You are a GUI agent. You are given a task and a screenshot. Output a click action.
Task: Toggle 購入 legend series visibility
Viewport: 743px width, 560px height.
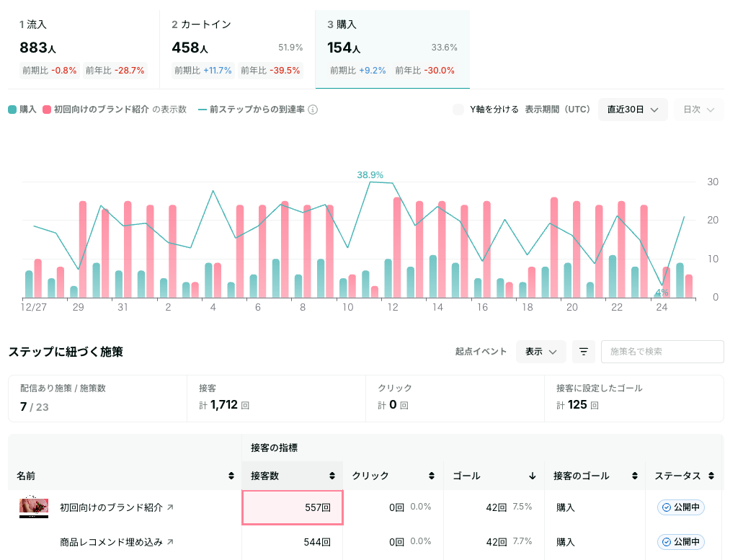click(x=22, y=110)
